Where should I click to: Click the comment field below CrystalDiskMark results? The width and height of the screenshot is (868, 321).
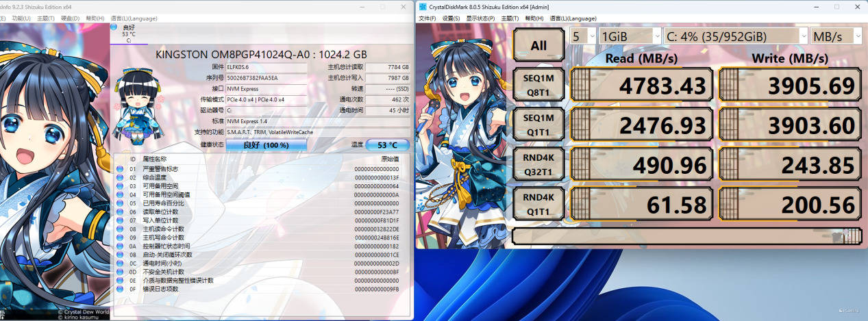tap(687, 236)
